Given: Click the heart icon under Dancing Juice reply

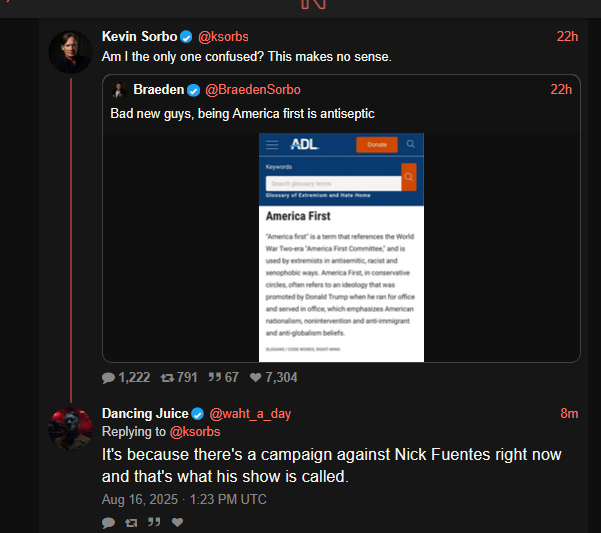Looking at the screenshot, I should point(177,522).
